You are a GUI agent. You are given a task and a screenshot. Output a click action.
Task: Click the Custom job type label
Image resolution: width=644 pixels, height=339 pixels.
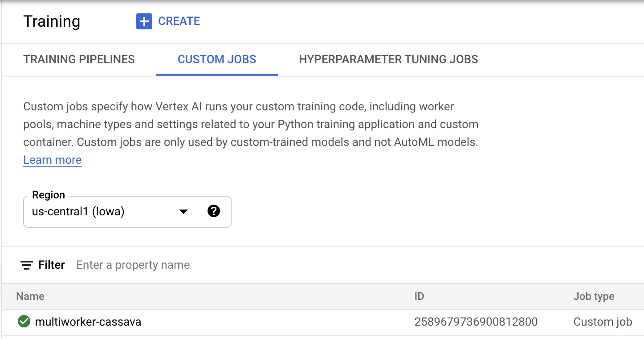tap(602, 321)
